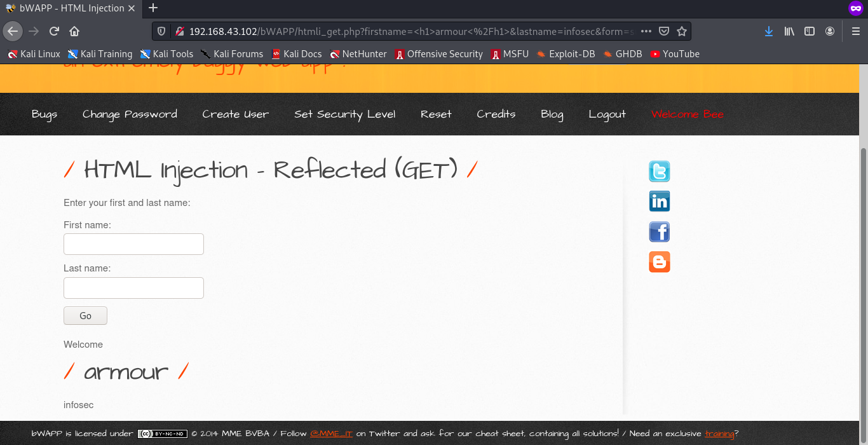Click Reset in the nav bar

(x=436, y=114)
